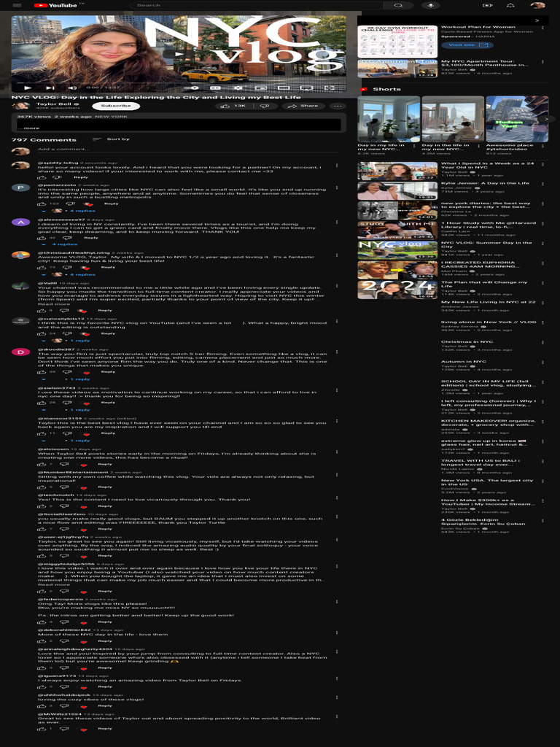Image resolution: width=560 pixels, height=747 pixels.
Task: Open the Hudson Yard short thumbnail
Action: [516, 119]
